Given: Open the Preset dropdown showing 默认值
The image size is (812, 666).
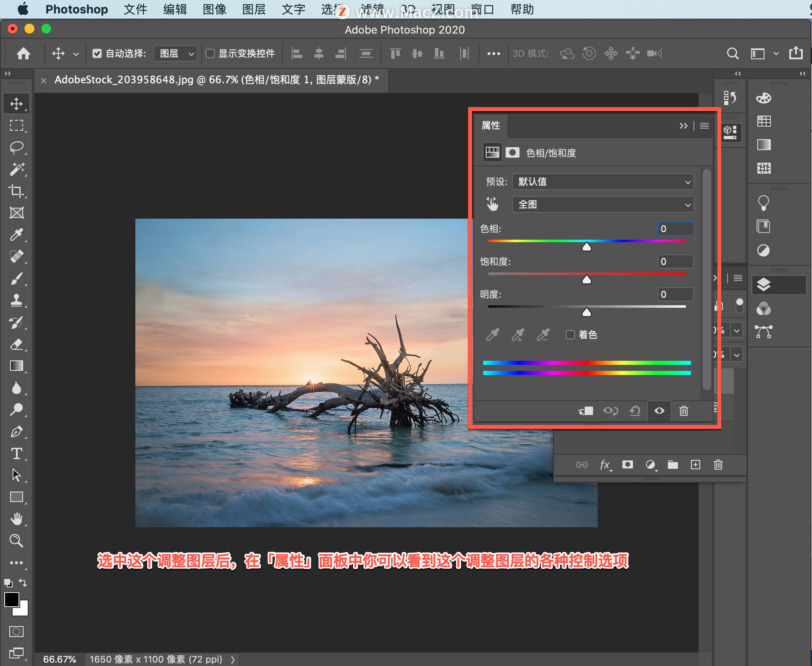Looking at the screenshot, I should [603, 182].
